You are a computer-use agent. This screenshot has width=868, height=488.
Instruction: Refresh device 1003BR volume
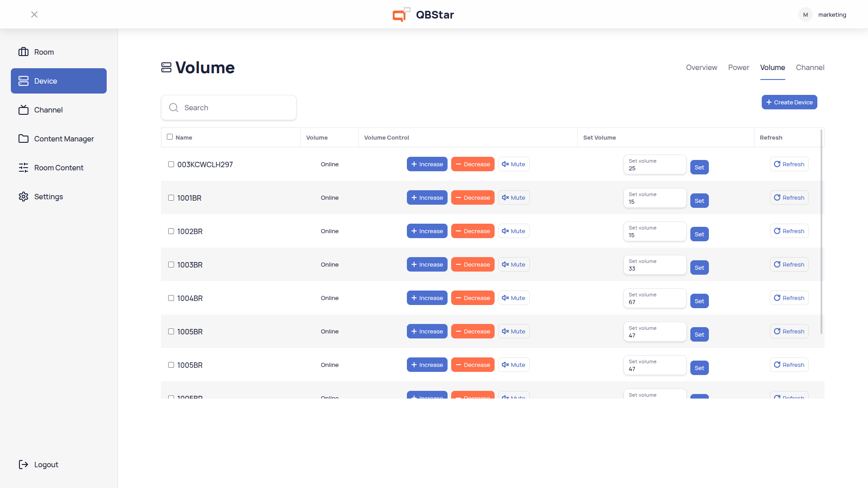(x=789, y=264)
